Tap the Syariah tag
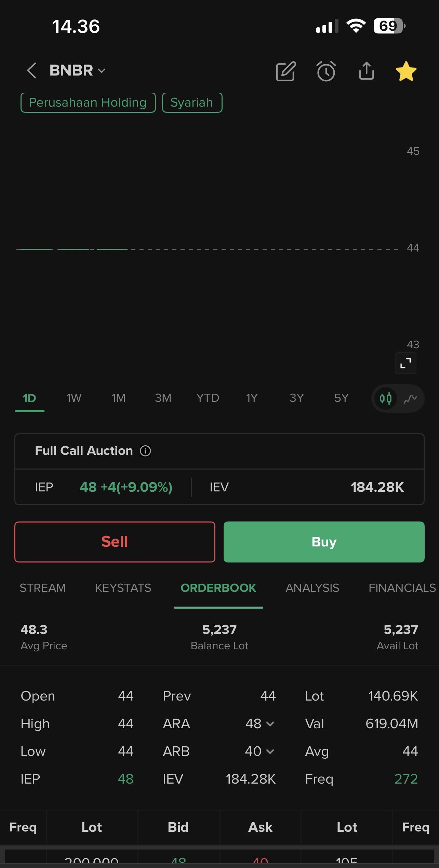The image size is (439, 868). [192, 103]
